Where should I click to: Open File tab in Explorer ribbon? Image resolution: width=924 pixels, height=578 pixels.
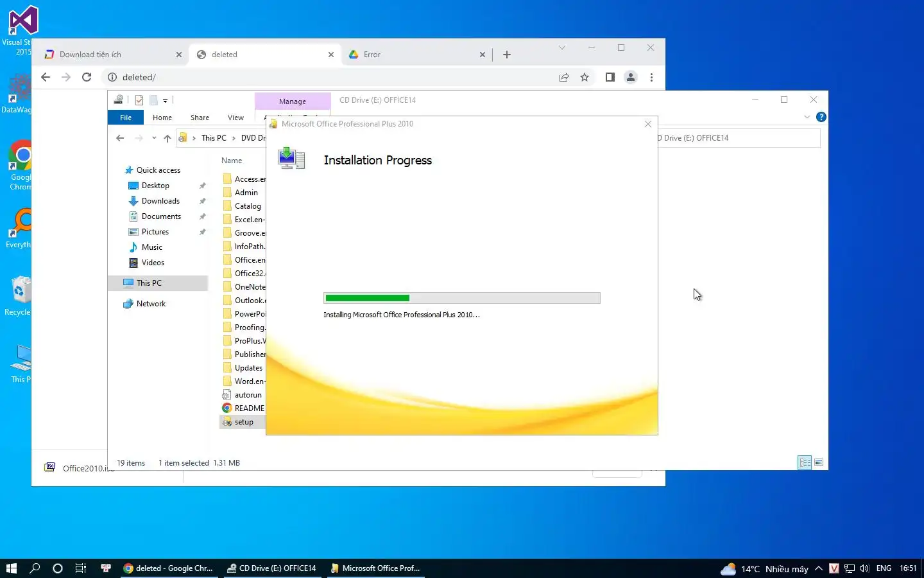click(x=126, y=118)
